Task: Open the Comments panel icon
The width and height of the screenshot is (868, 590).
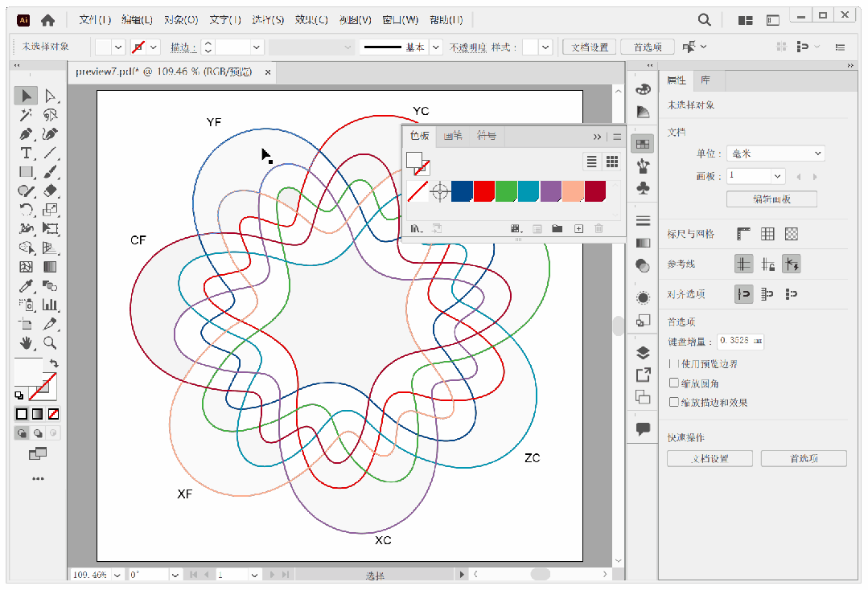Action: coord(643,428)
